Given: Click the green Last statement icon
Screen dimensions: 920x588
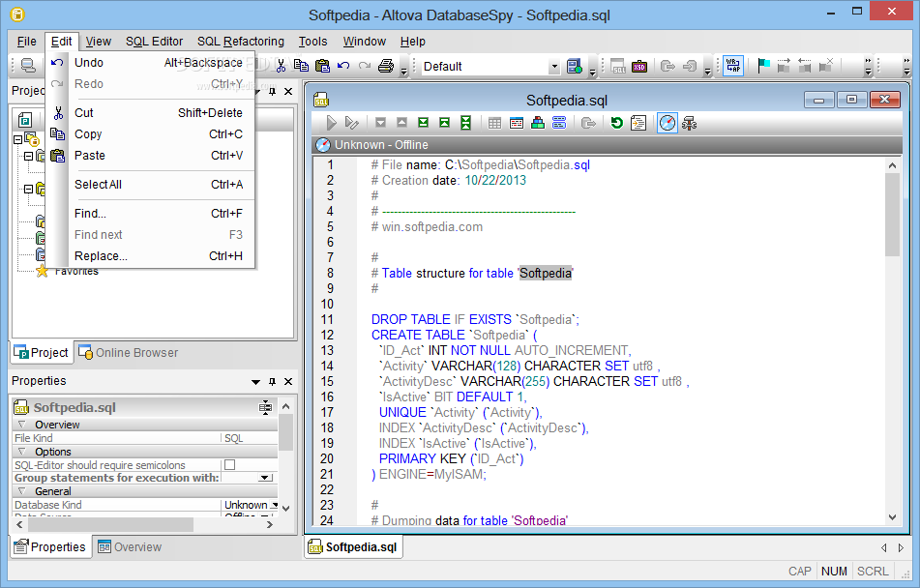Looking at the screenshot, I should 465,123.
